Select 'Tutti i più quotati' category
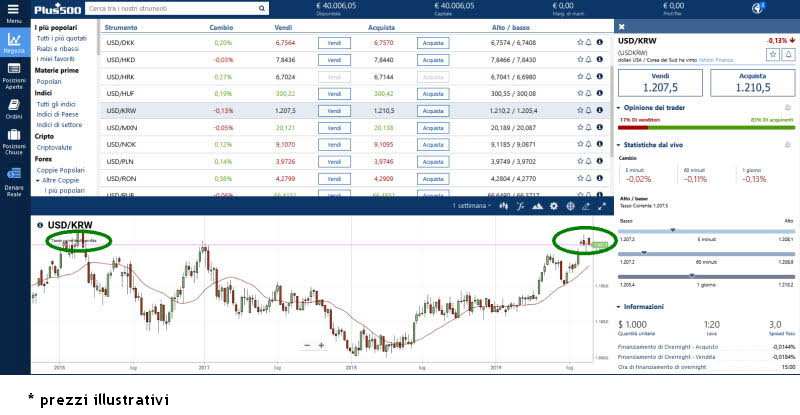This screenshot has width=800, height=415. [62, 38]
